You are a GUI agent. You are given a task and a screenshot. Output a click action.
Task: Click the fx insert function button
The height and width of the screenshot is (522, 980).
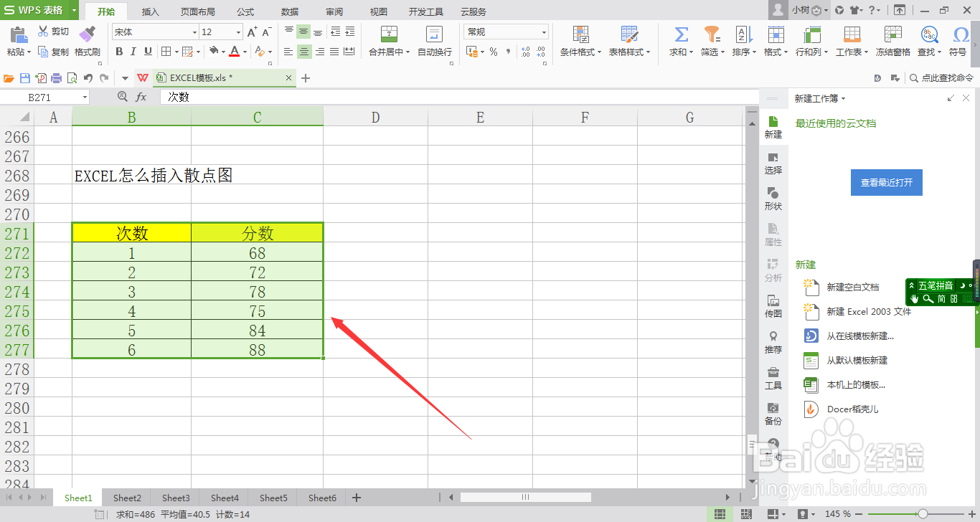[141, 97]
